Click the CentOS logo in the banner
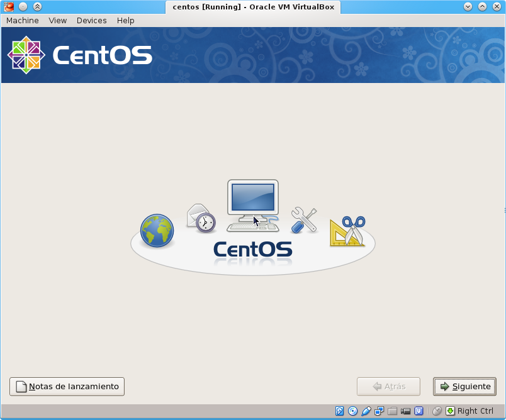Screen dimensions: 506x420 (80, 55)
